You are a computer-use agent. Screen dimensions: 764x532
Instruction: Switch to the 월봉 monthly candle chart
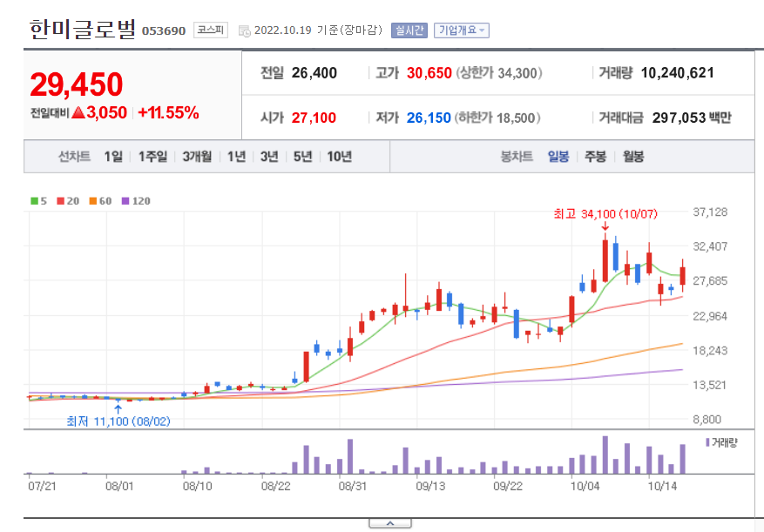point(633,157)
